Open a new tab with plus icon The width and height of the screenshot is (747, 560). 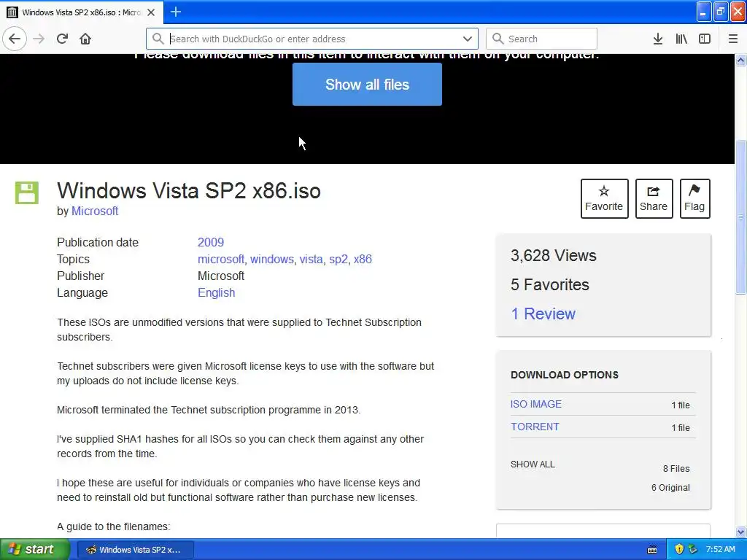pyautogui.click(x=176, y=12)
